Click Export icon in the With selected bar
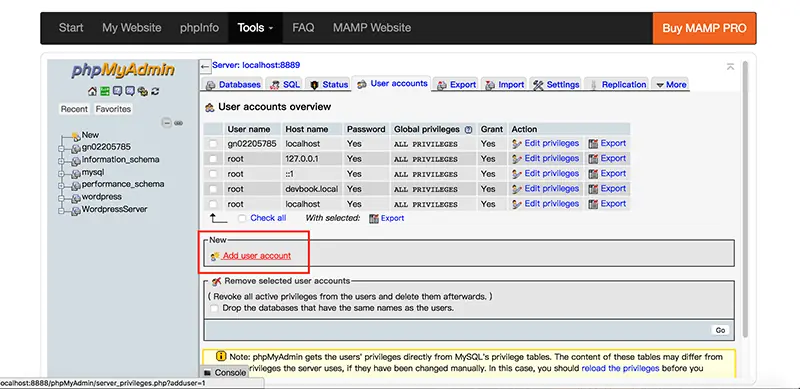 coord(373,218)
